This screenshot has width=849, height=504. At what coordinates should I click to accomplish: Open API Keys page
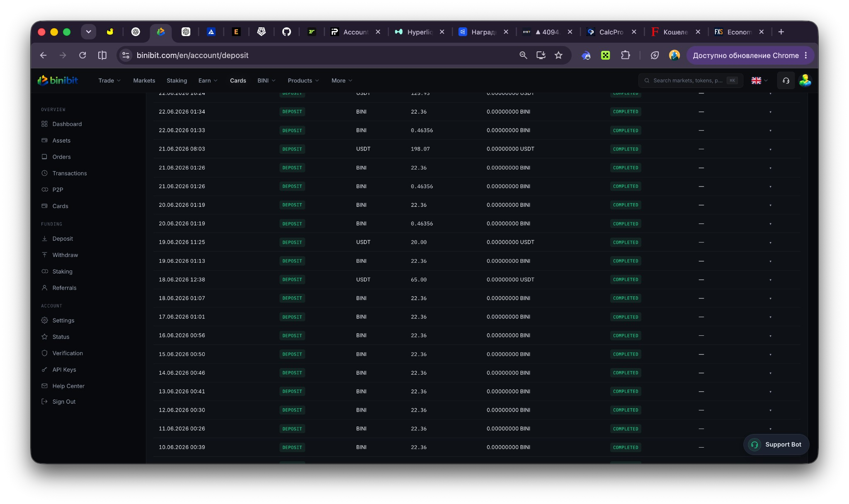[x=64, y=369]
